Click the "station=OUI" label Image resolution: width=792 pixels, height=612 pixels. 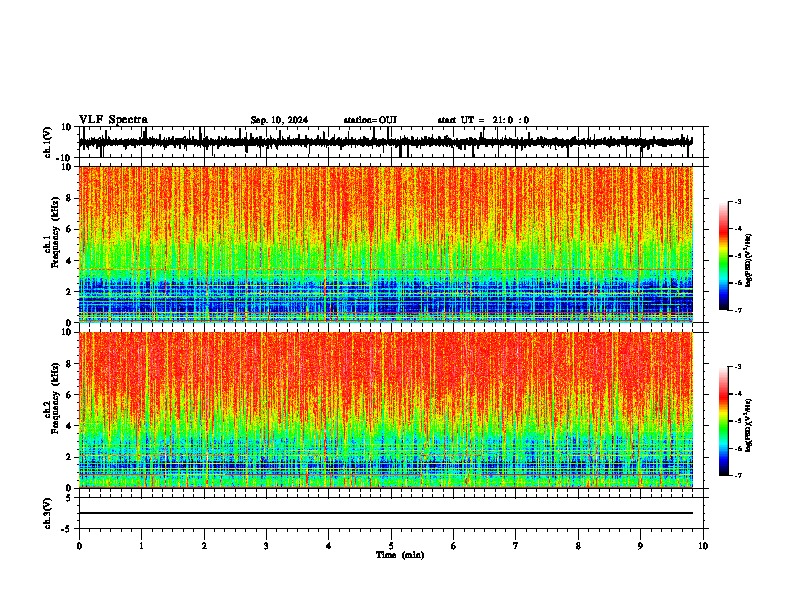(370, 120)
